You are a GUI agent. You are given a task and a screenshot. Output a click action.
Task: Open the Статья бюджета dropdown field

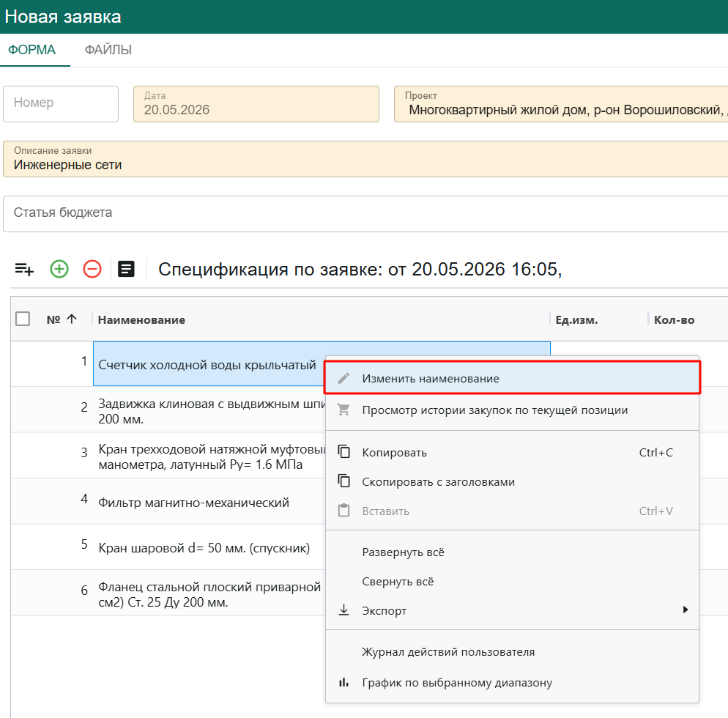(x=365, y=214)
